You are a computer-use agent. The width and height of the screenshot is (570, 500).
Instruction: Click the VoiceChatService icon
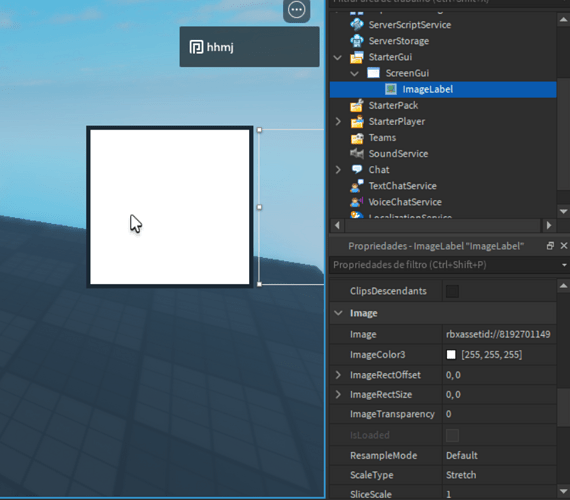[x=357, y=202]
